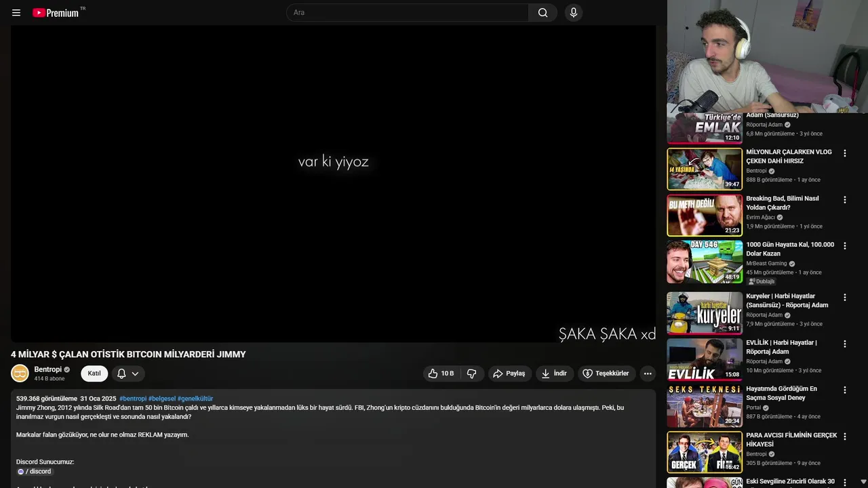Send thanks with Teşekkürler button

606,373
